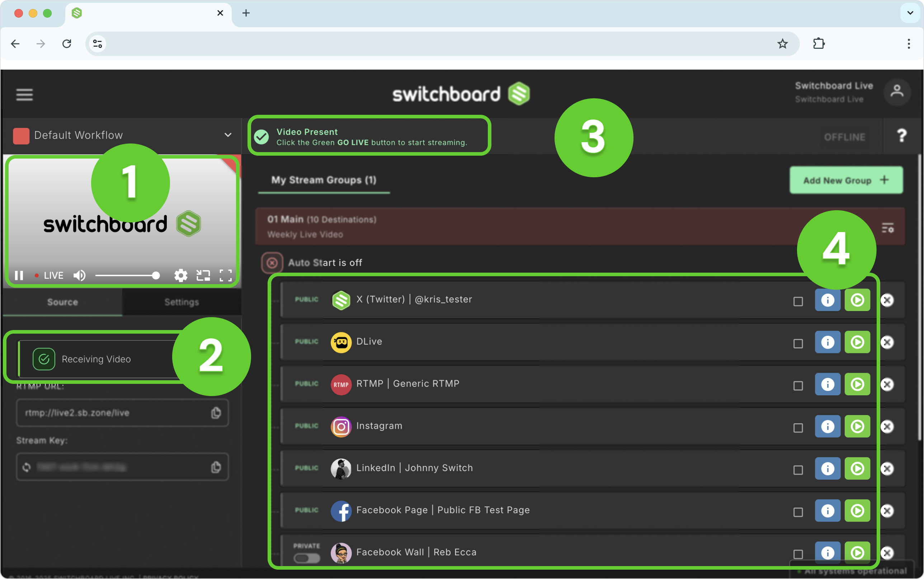Click the Default Workflow red color swatch
The width and height of the screenshot is (924, 579).
point(21,136)
